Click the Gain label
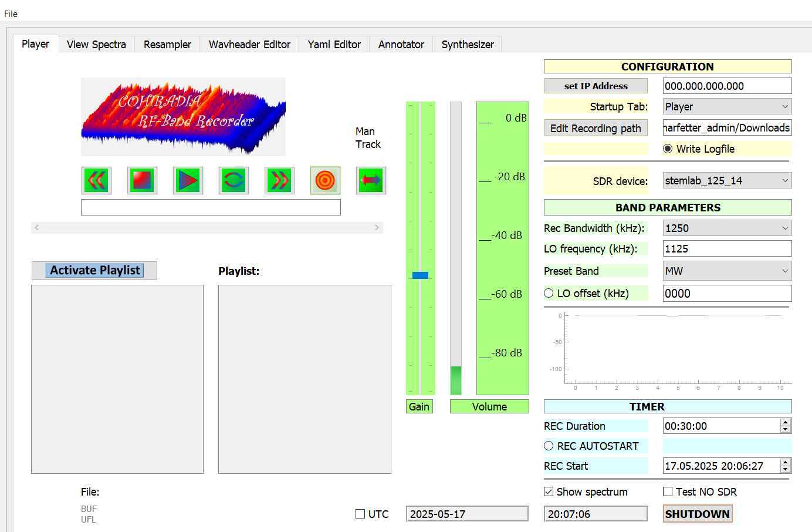 (x=419, y=406)
